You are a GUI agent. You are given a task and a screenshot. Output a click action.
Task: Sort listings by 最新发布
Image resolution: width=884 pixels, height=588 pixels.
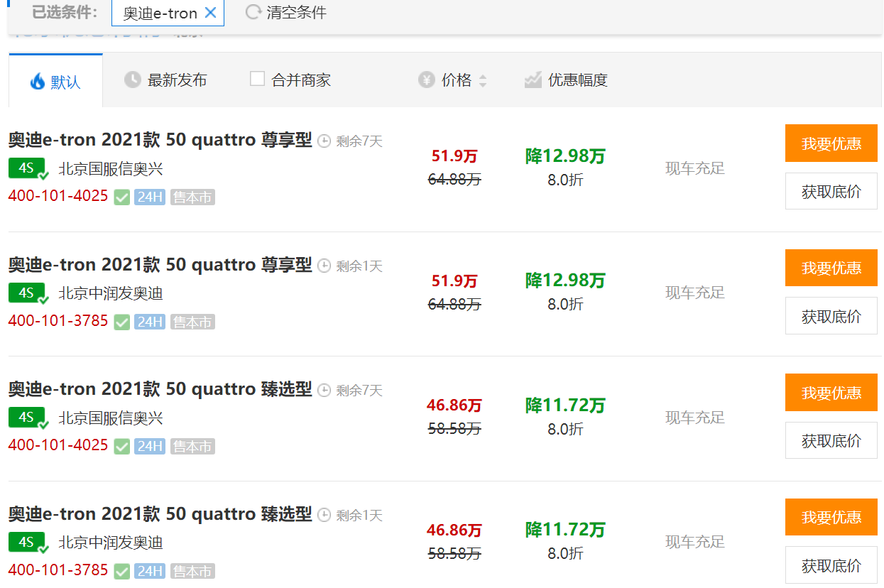165,80
